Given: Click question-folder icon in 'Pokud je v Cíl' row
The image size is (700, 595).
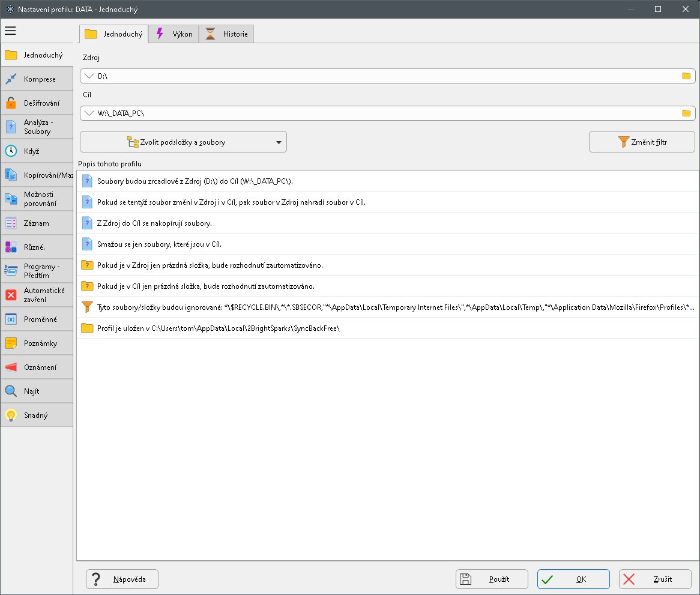Looking at the screenshot, I should [x=87, y=286].
